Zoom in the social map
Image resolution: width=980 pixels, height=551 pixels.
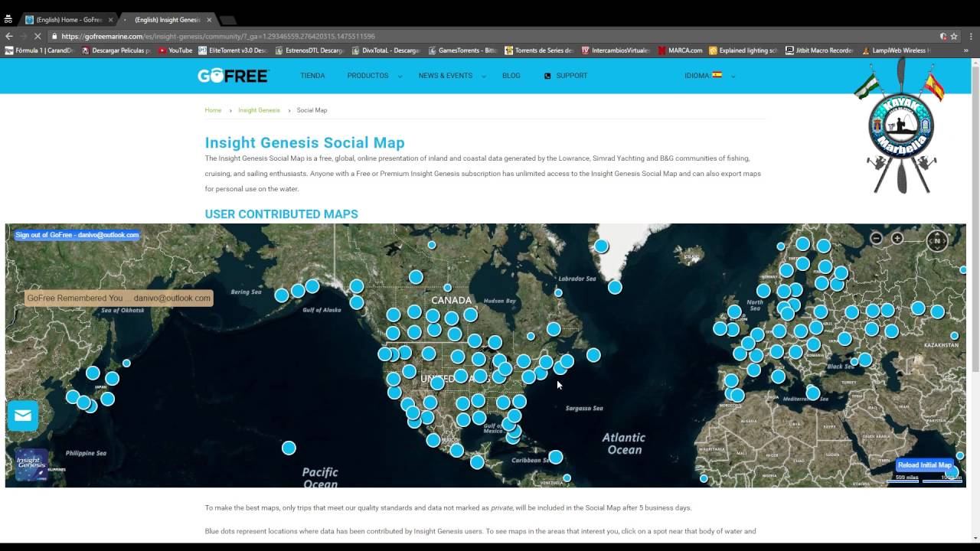(897, 239)
